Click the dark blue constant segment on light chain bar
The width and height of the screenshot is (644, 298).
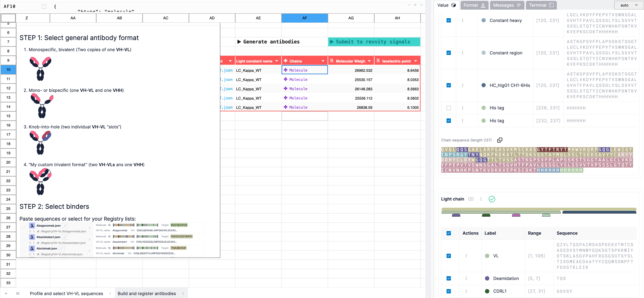(x=599, y=212)
